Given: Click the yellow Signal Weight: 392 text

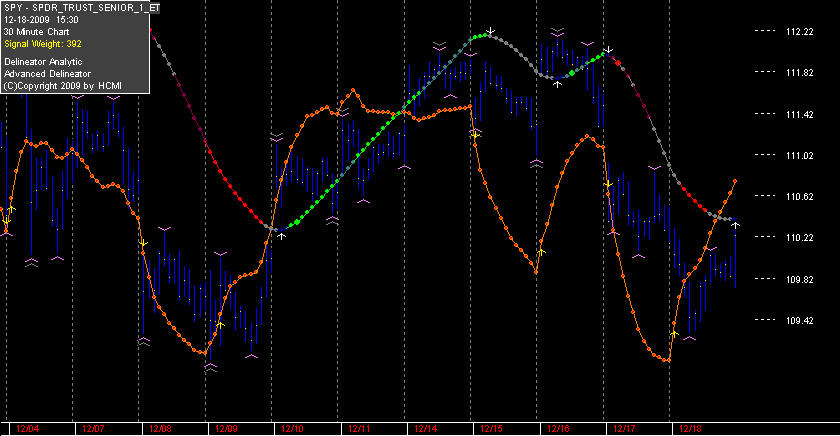Looking at the screenshot, I should [x=43, y=44].
